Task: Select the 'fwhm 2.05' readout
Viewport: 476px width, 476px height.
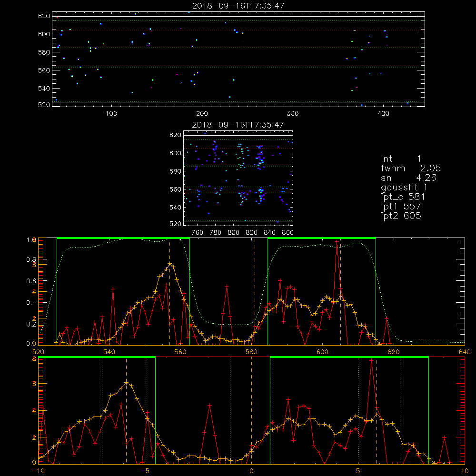Action: (x=411, y=168)
